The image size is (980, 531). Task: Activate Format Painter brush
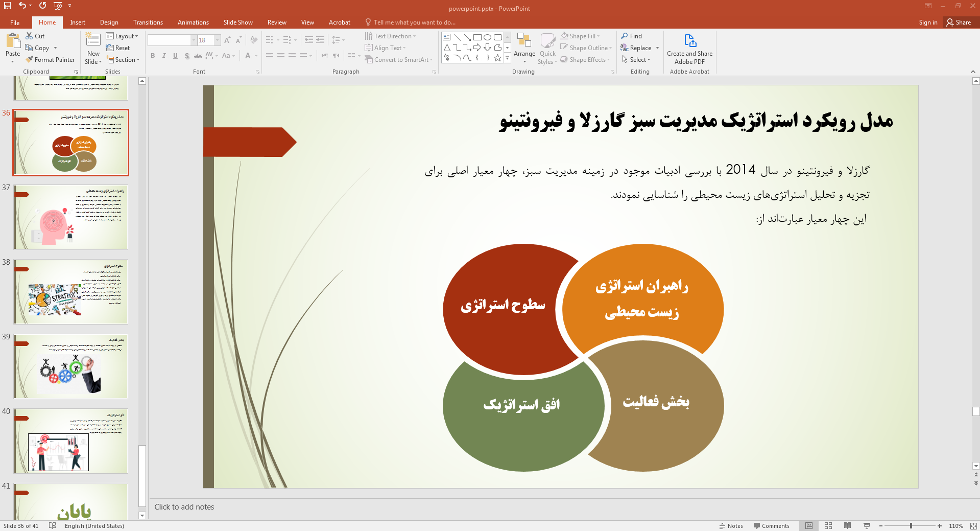50,60
